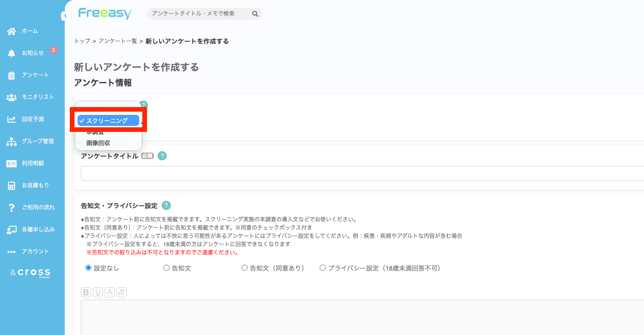
Task: Select the アンケート survey icon in sidebar
Action: [11, 75]
